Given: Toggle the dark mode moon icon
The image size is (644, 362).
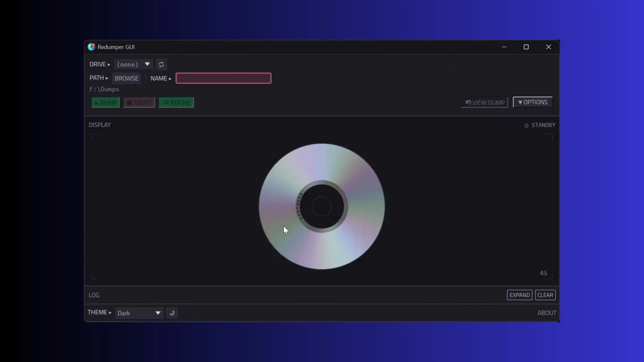Looking at the screenshot, I should pos(172,313).
